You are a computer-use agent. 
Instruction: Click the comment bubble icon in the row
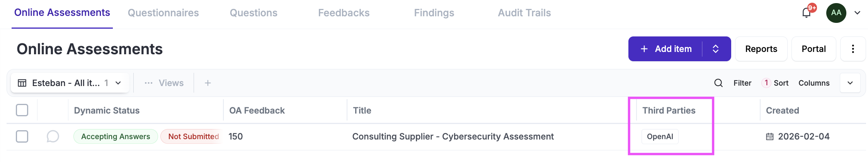(53, 136)
